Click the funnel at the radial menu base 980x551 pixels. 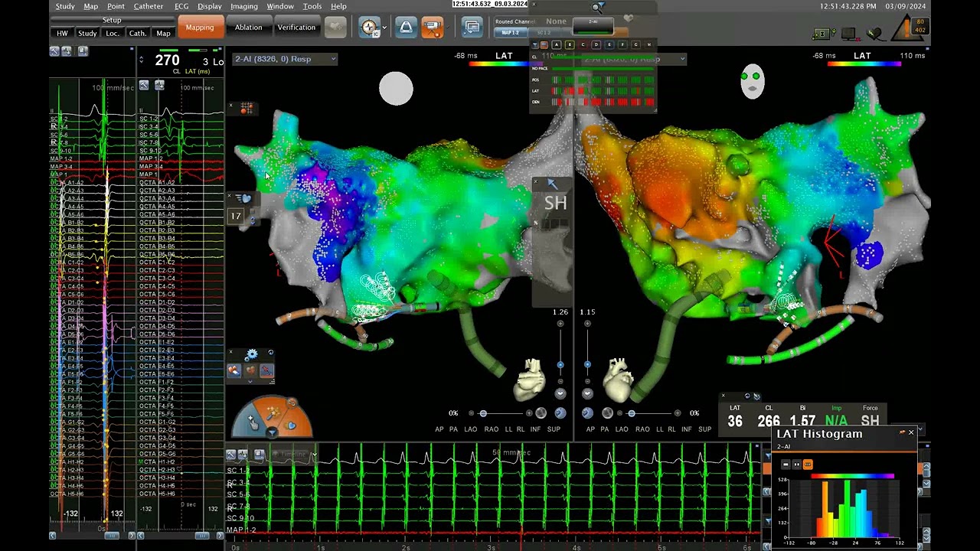pos(271,432)
